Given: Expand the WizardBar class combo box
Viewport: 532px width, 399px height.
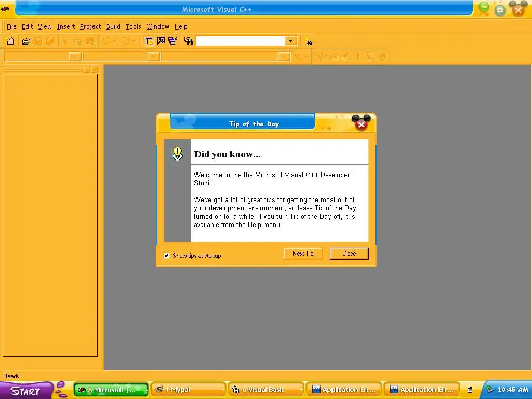Looking at the screenshot, I should [75, 56].
